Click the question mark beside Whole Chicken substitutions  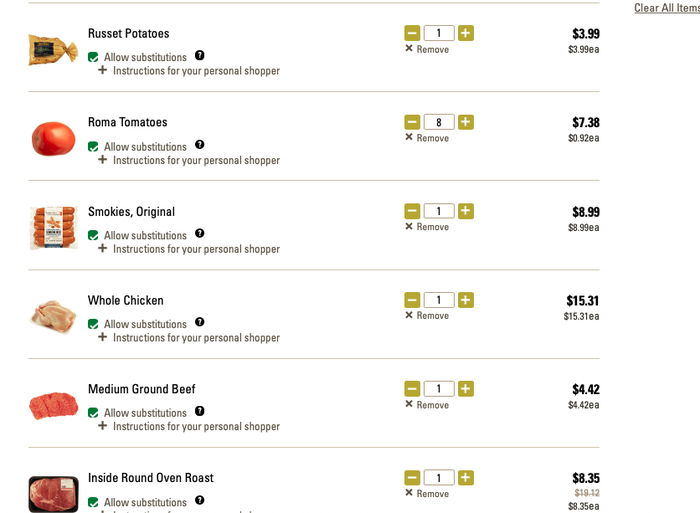coord(200,323)
